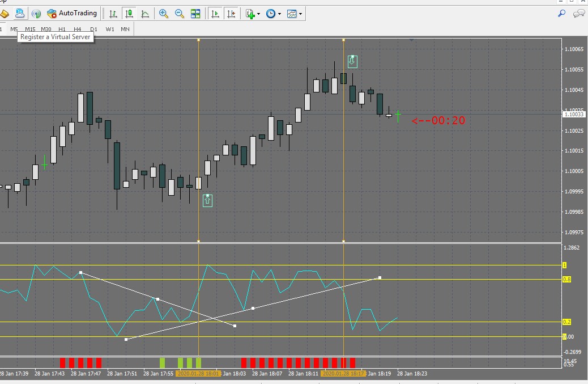The width and height of the screenshot is (588, 384).
Task: Select the MN timeframe
Action: (125, 29)
